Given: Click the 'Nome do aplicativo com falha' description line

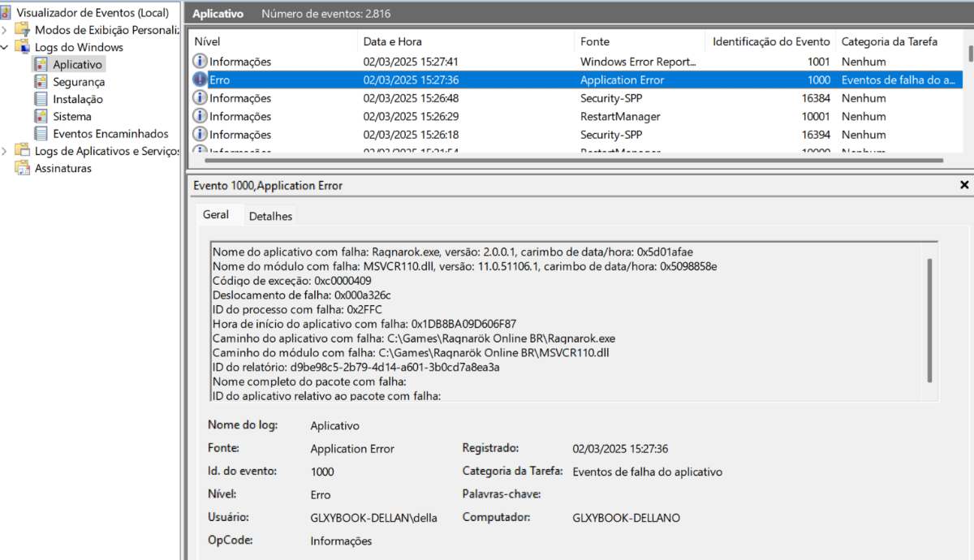Looking at the screenshot, I should [453, 252].
